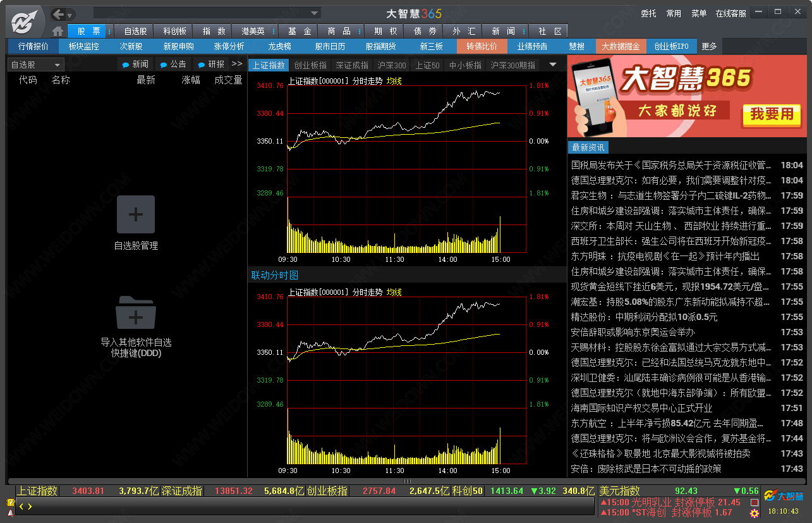Open news about 东方航空 half-year loss

click(x=688, y=423)
